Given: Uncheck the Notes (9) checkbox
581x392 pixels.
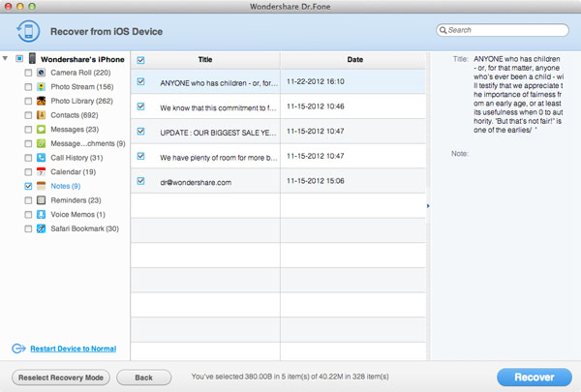Looking at the screenshot, I should click(x=28, y=186).
